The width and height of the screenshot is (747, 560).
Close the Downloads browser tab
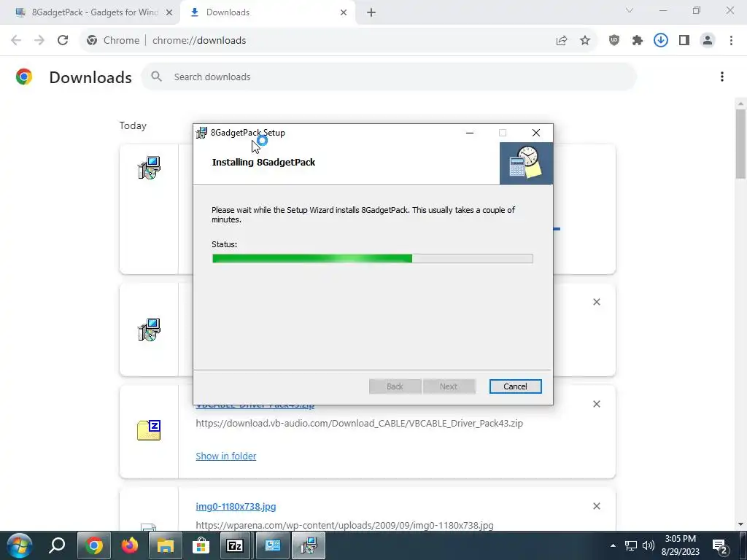pos(344,12)
